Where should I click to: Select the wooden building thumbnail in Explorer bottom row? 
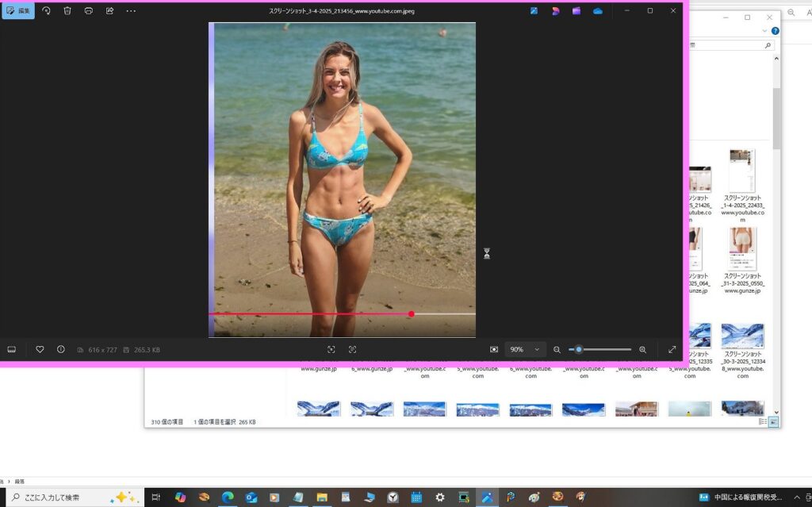point(637,409)
